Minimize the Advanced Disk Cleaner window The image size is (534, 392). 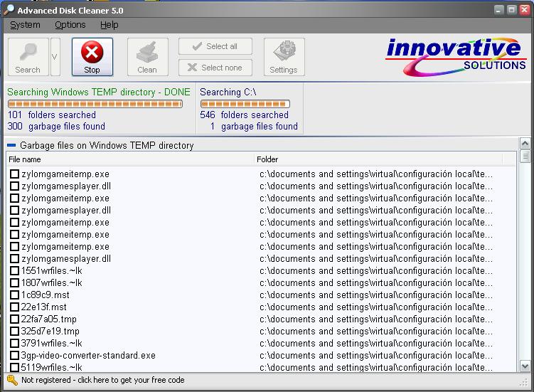498,9
